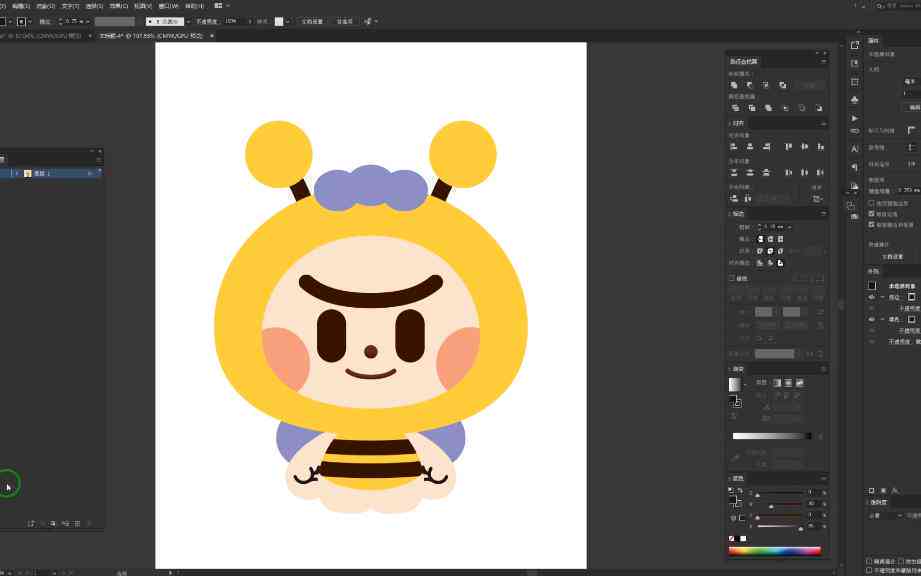Open the gradient swatch dropdown arrow
The width and height of the screenshot is (921, 576).
[x=745, y=385]
